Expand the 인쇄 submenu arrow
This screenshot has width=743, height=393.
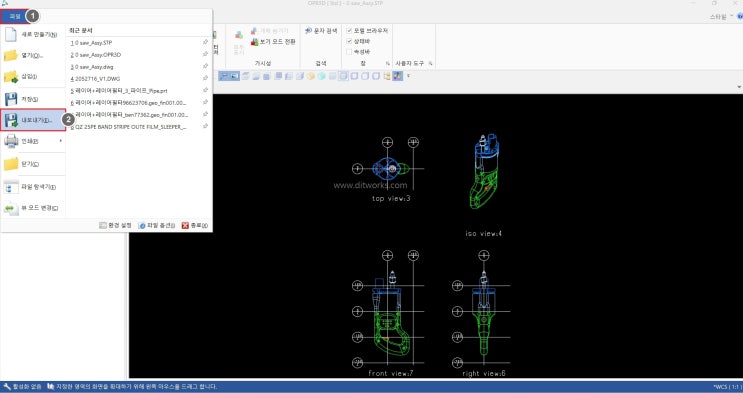click(x=61, y=141)
